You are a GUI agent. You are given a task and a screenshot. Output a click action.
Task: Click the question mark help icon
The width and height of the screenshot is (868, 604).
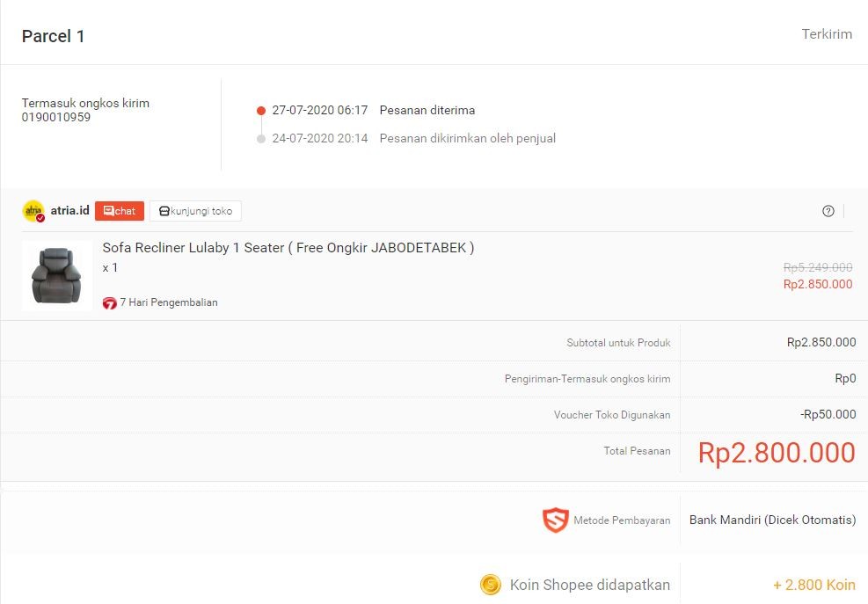point(828,211)
